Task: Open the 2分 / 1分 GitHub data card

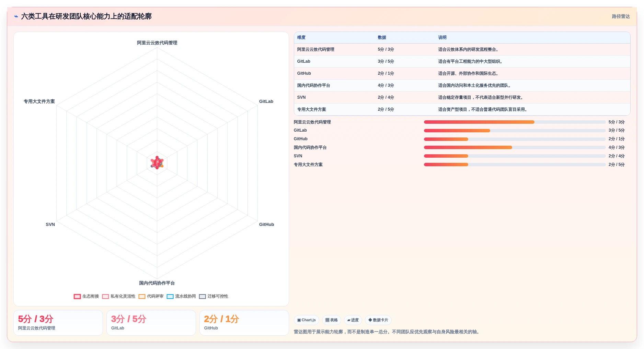Action: (x=244, y=323)
